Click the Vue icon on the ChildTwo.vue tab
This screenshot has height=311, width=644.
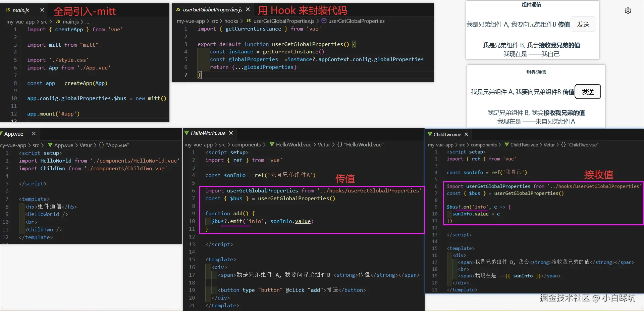point(430,134)
